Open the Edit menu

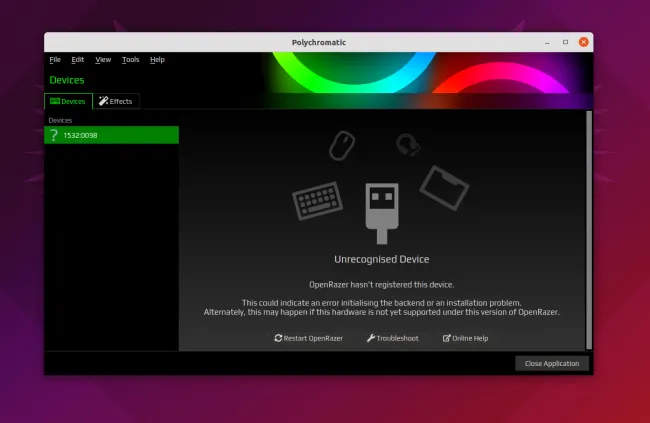[78, 60]
